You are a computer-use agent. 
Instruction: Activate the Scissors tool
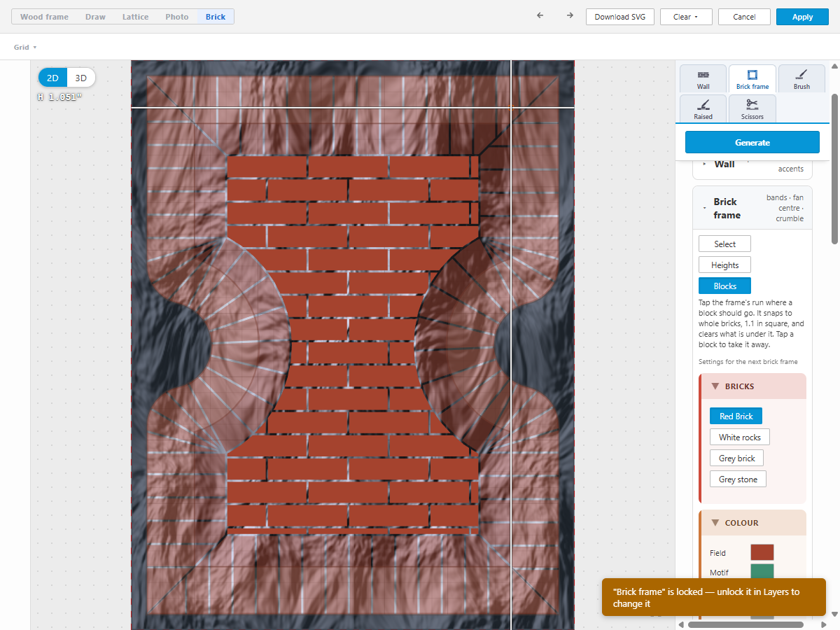(x=752, y=108)
